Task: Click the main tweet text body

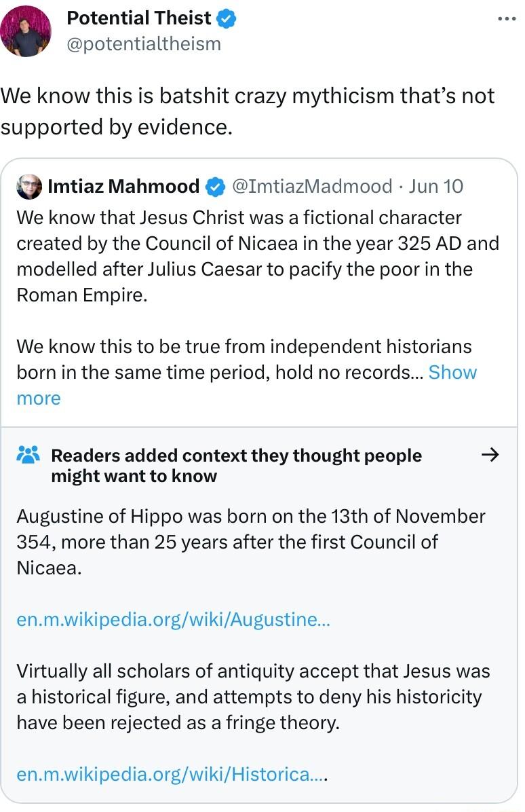Action: point(248,110)
